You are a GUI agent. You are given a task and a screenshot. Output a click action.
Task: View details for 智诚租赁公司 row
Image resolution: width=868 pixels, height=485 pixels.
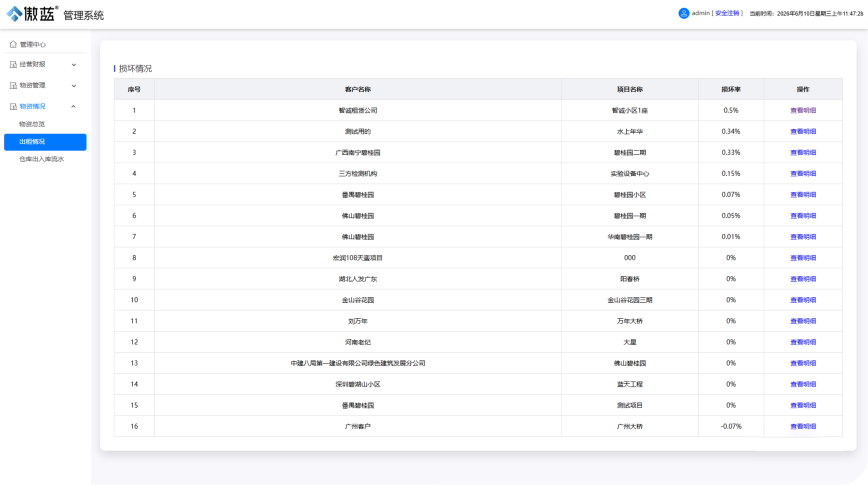[803, 110]
